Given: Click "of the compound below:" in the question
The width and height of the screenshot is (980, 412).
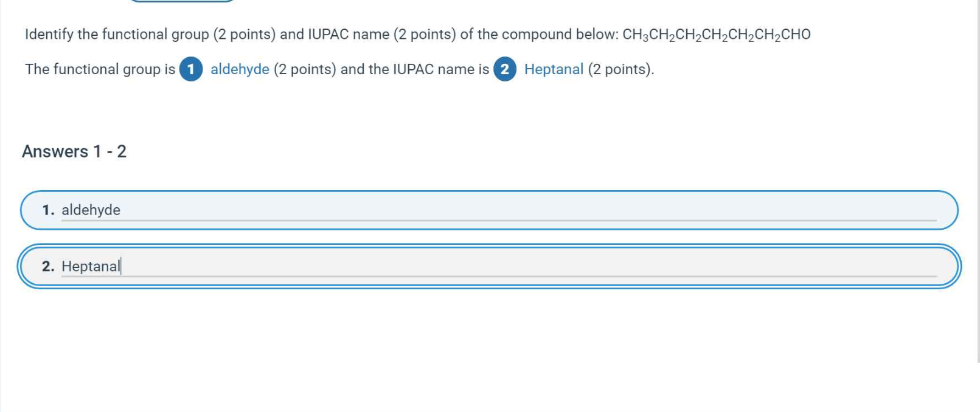Looking at the screenshot, I should (539, 35).
